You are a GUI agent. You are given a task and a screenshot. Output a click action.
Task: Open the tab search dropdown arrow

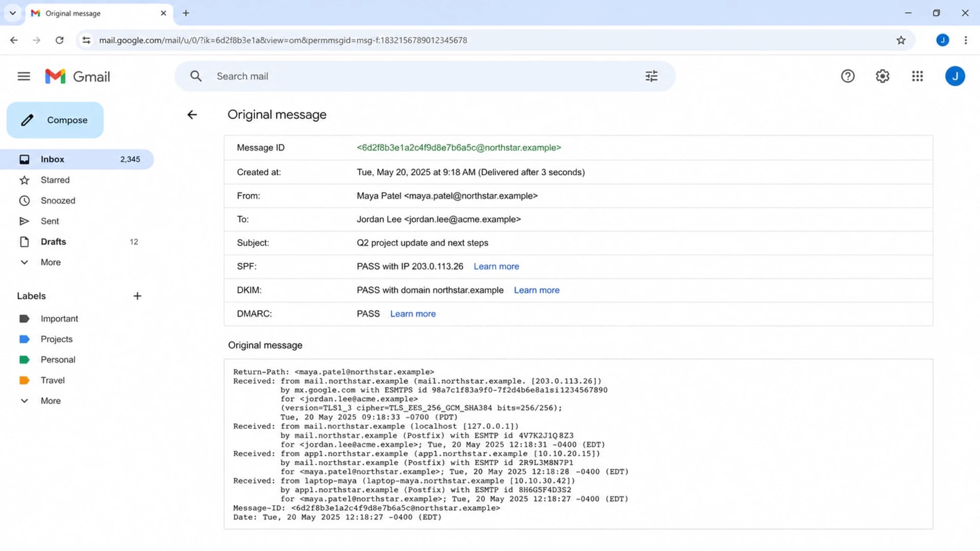point(13,13)
